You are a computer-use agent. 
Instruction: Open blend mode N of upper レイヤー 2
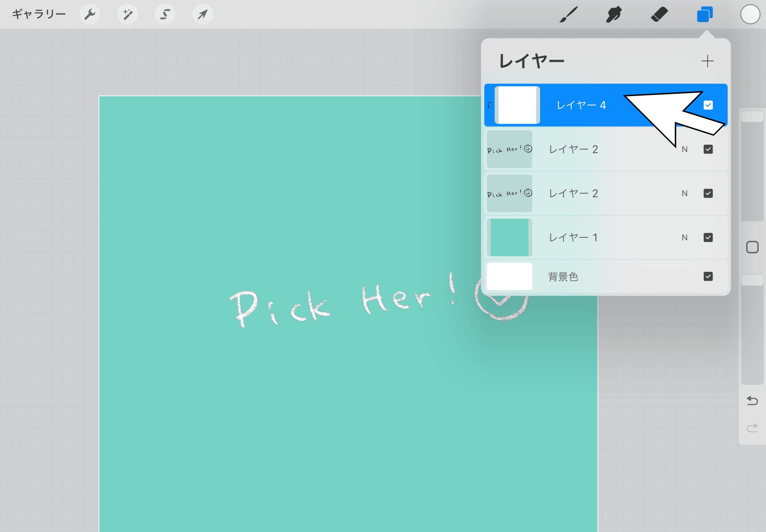pyautogui.click(x=684, y=149)
